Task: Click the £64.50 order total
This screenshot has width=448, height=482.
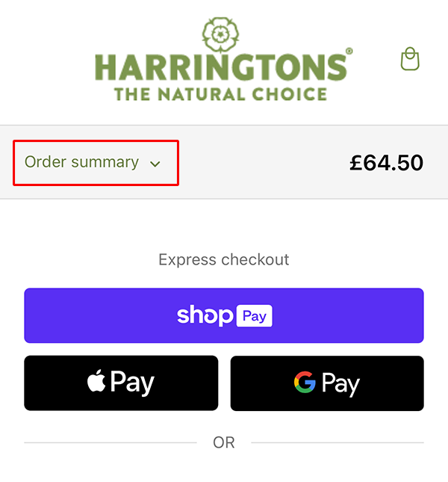Action: 386,163
